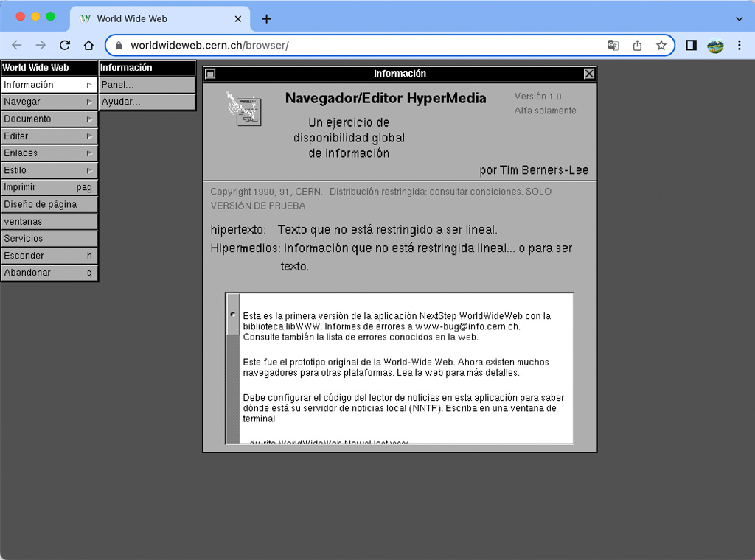Open the profile avatar menu

[x=715, y=45]
